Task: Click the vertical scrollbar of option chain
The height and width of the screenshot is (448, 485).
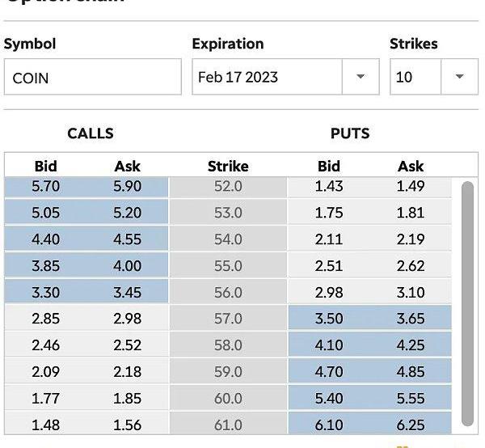Action: coord(467,303)
